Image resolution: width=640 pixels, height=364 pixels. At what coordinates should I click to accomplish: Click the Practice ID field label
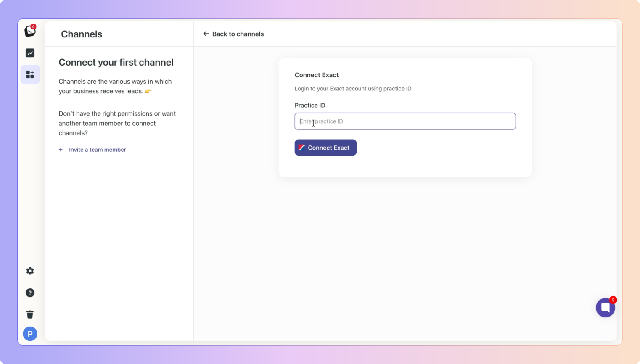point(310,106)
